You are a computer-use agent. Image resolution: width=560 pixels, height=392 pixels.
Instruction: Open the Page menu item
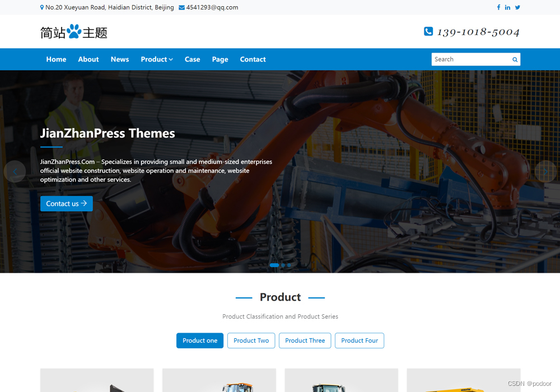pyautogui.click(x=220, y=59)
